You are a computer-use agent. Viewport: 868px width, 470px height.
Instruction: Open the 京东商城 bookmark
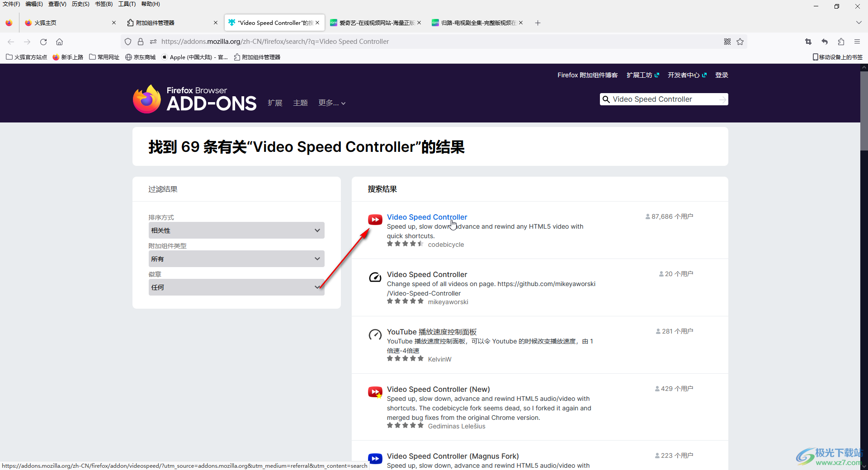tap(141, 57)
